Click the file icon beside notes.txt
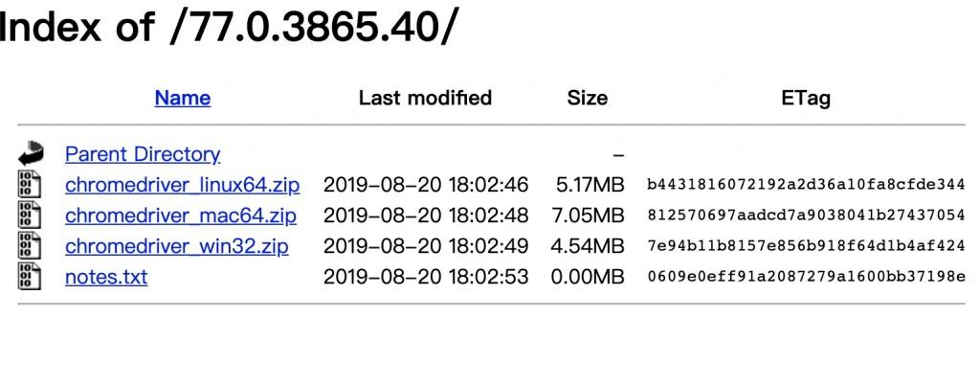The width and height of the screenshot is (980, 386). click(x=30, y=277)
